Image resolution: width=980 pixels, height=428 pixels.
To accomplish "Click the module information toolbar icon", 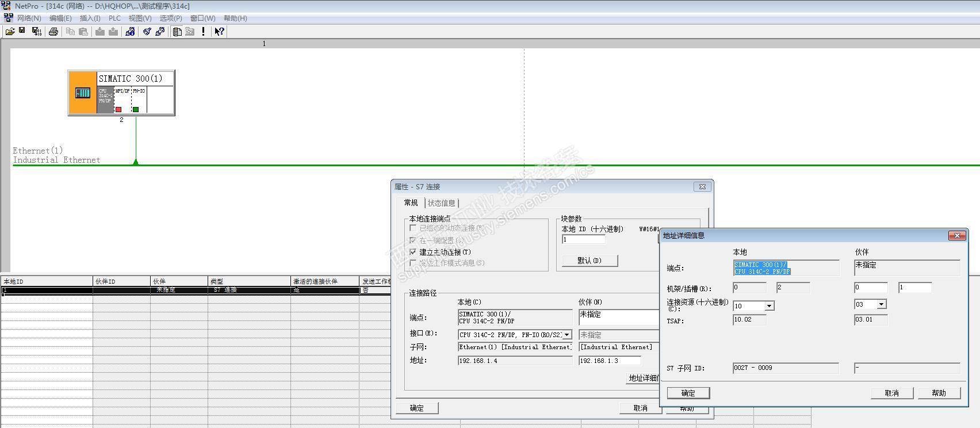I will click(130, 32).
